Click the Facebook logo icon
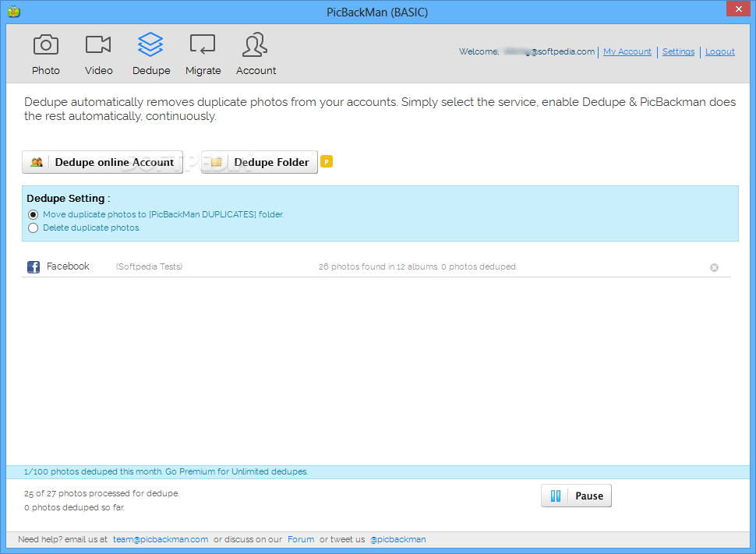756x554 pixels. point(34,266)
